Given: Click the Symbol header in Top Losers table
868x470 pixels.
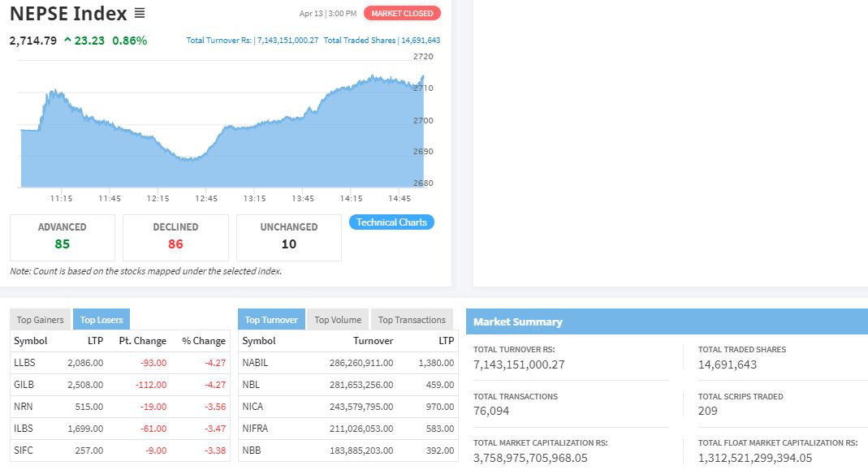Looking at the screenshot, I should [x=30, y=340].
